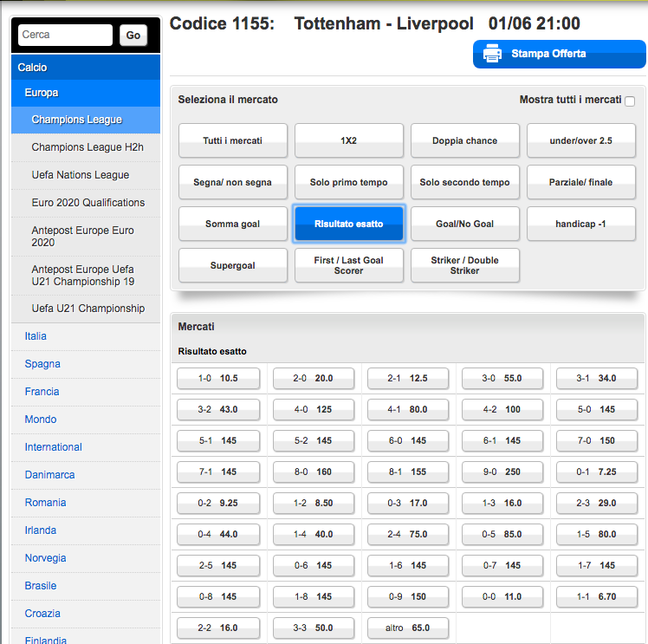Pick exact score 1-0 at 10.5
Image resolution: width=648 pixels, height=644 pixels.
tap(218, 379)
